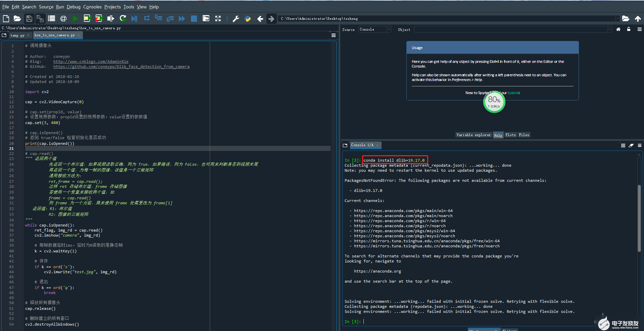Viewport: 644px width, 331px height.
Task: Expand the Source Console dropdown
Action: click(389, 29)
